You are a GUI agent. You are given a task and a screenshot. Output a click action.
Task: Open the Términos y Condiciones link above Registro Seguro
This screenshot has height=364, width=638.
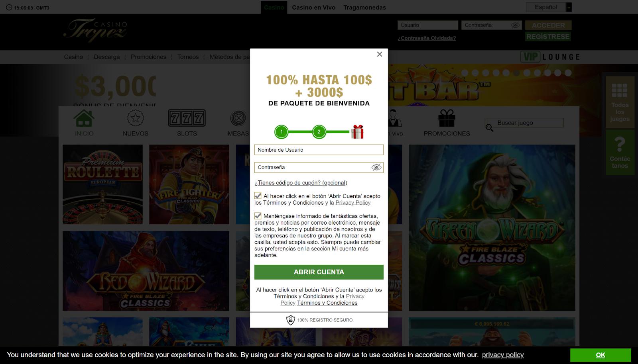tap(327, 303)
